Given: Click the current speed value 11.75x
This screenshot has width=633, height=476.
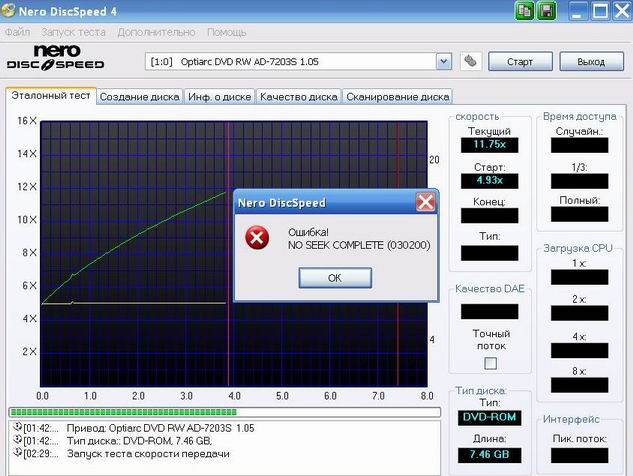Looking at the screenshot, I should tap(489, 145).
